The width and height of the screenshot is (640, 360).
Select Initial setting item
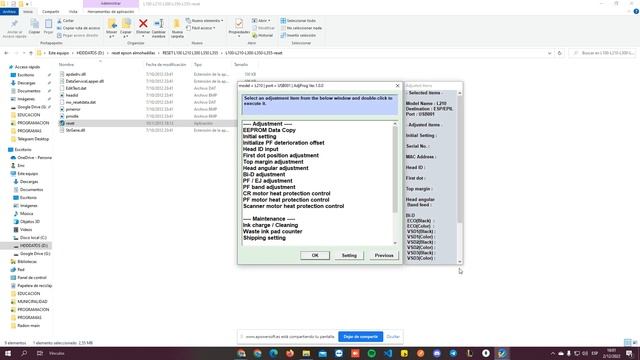[x=260, y=136]
